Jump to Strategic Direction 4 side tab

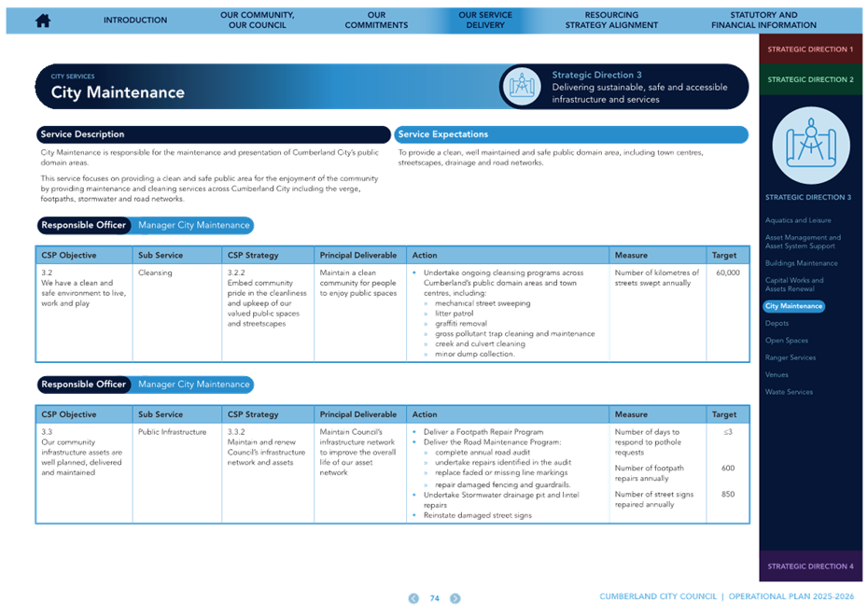pyautogui.click(x=810, y=567)
